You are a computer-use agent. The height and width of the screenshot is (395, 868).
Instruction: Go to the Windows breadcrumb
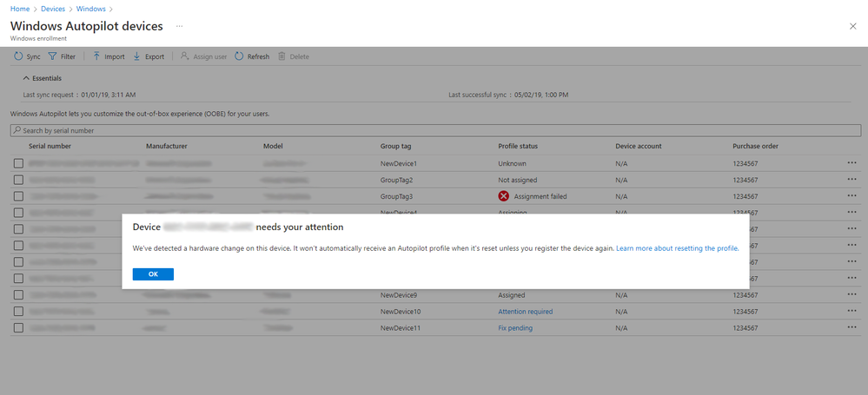click(90, 9)
